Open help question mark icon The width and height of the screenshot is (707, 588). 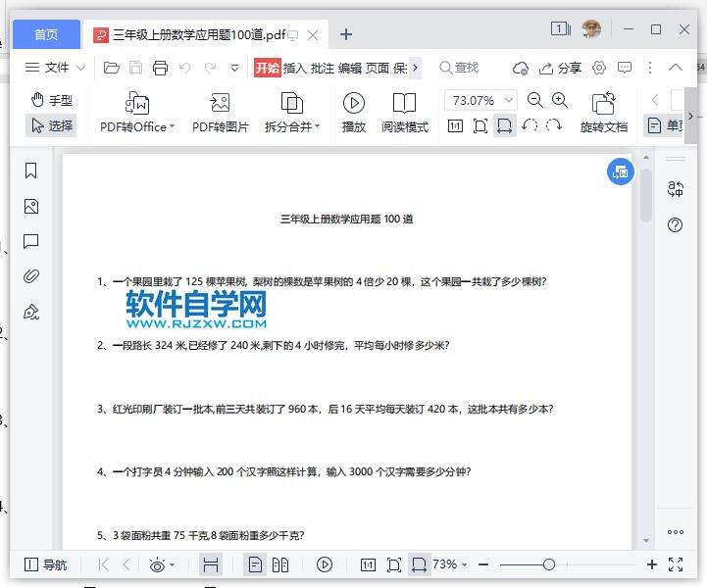675,224
